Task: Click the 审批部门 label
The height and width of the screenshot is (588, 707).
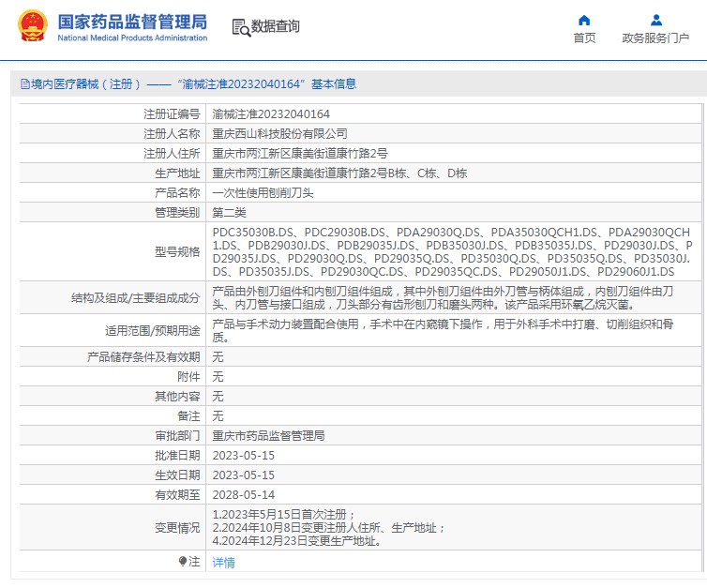Action: click(177, 435)
